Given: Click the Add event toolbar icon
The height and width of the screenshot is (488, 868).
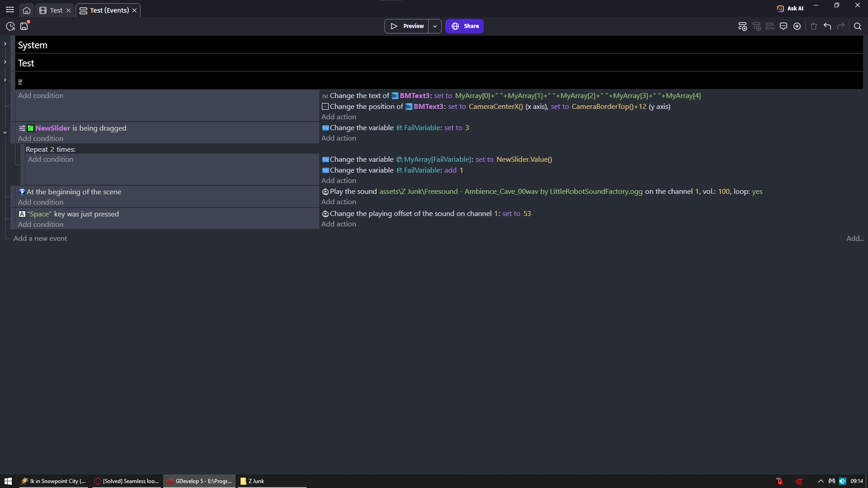Looking at the screenshot, I should (742, 26).
